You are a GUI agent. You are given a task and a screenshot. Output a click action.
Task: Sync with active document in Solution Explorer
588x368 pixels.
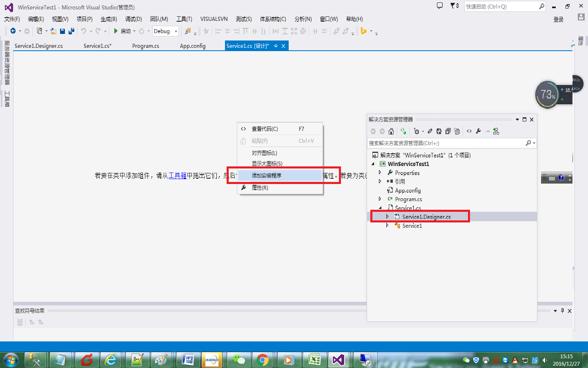click(x=430, y=131)
